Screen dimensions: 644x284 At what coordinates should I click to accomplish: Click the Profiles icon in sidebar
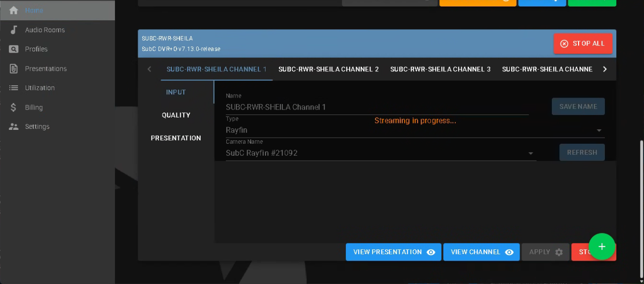point(14,49)
